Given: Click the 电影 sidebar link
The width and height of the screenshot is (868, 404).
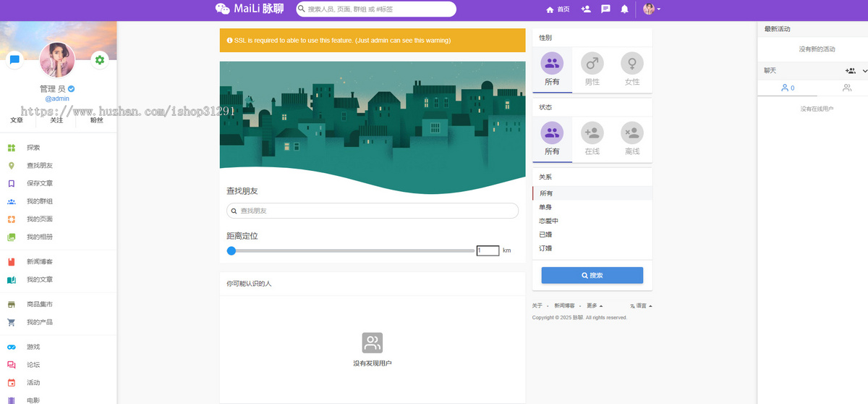Looking at the screenshot, I should (x=33, y=400).
